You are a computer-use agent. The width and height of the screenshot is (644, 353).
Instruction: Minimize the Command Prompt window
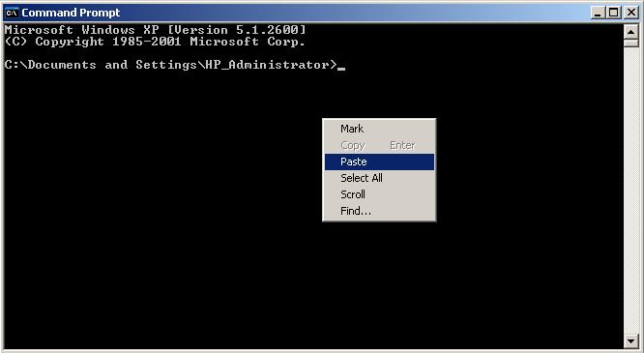tap(598, 13)
